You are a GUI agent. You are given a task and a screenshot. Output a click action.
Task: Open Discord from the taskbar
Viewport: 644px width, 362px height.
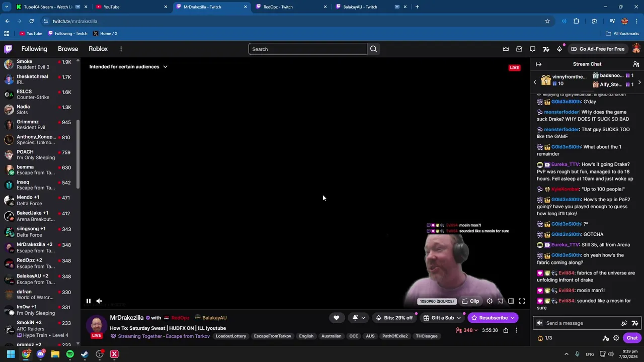point(41,354)
